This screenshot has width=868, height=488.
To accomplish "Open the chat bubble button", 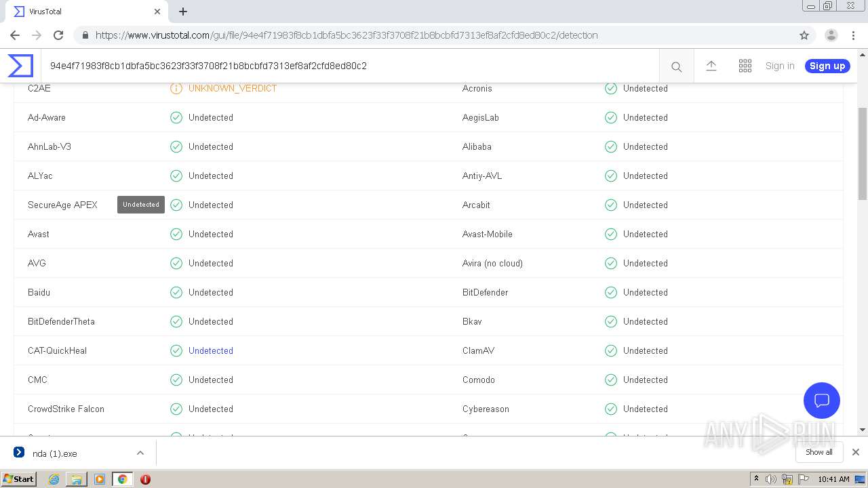I will [821, 400].
